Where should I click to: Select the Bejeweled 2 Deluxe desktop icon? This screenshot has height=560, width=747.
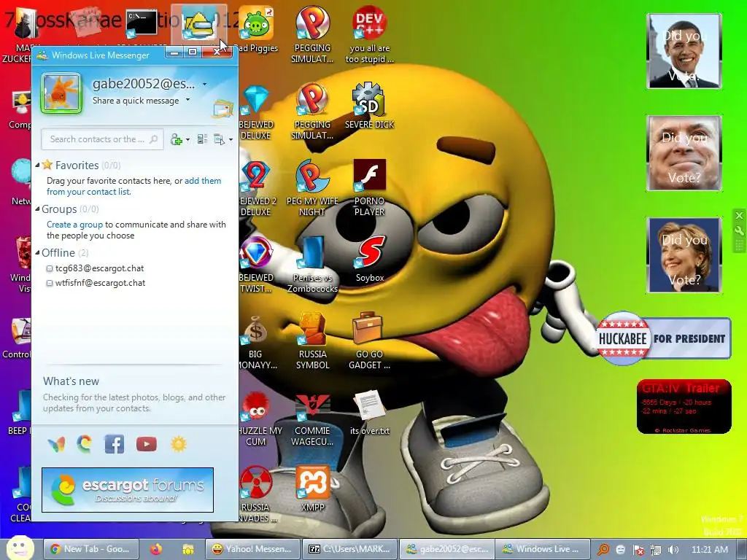click(x=256, y=189)
